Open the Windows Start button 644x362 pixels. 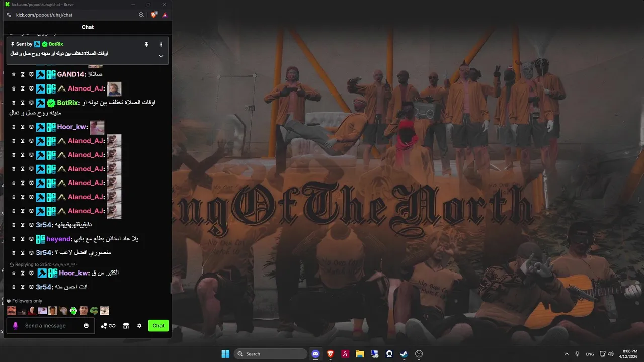tap(226, 354)
